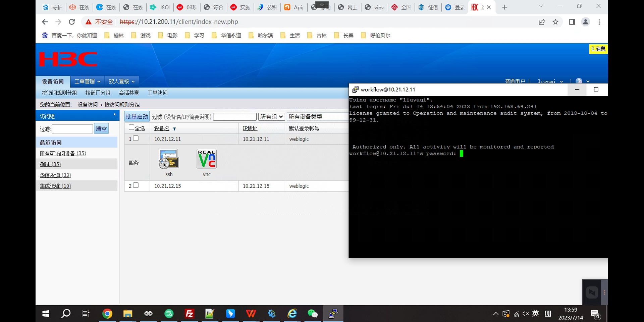Check the box for row 1 device 10.21.12.11
The width and height of the screenshot is (644, 322).
point(136,138)
